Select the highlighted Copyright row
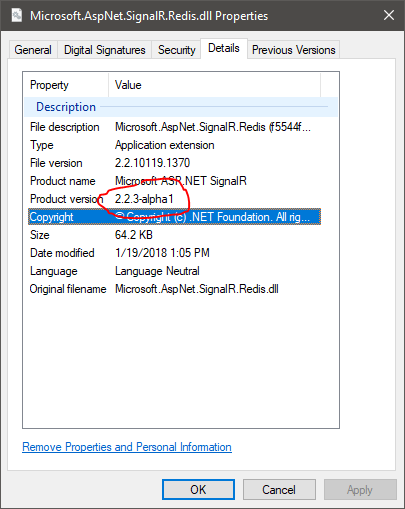405x509 pixels. pyautogui.click(x=174, y=217)
